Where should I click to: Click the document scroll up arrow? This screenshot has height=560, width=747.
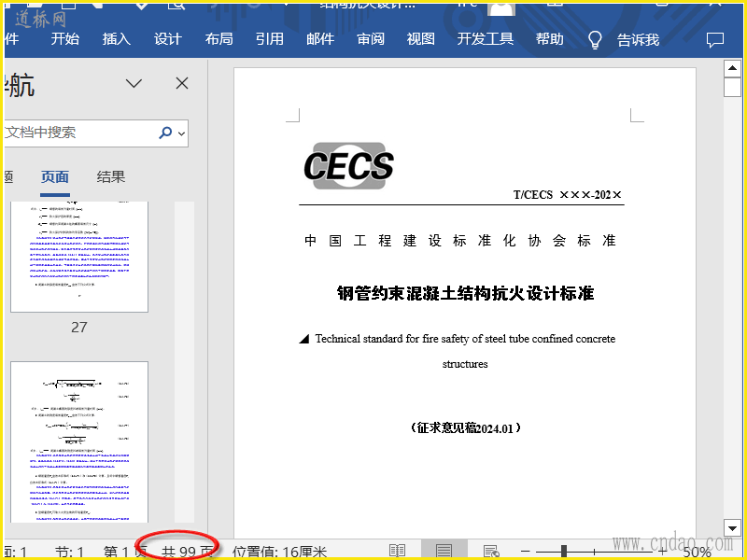(x=732, y=68)
